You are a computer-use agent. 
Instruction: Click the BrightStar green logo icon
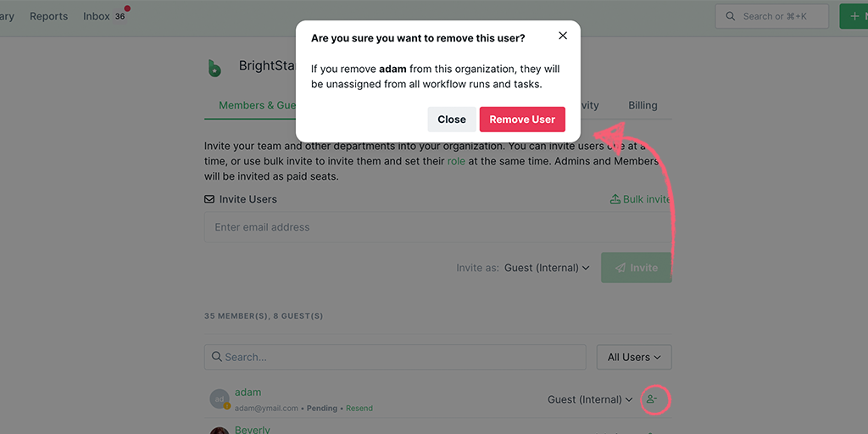coord(214,69)
